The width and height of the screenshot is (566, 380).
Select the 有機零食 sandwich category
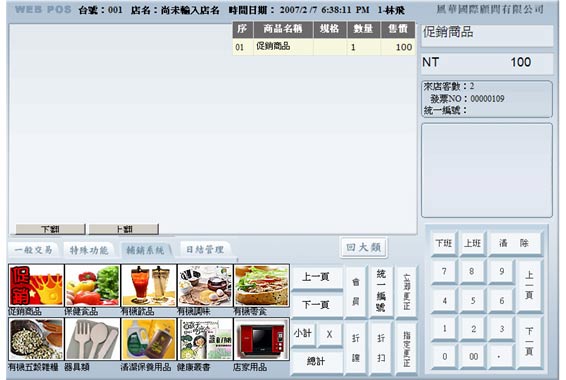pyautogui.click(x=262, y=285)
